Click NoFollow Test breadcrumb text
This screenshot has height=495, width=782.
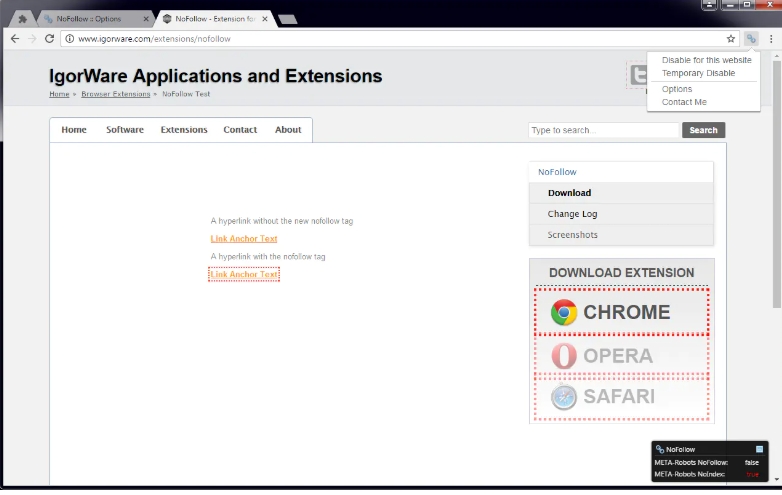click(186, 94)
